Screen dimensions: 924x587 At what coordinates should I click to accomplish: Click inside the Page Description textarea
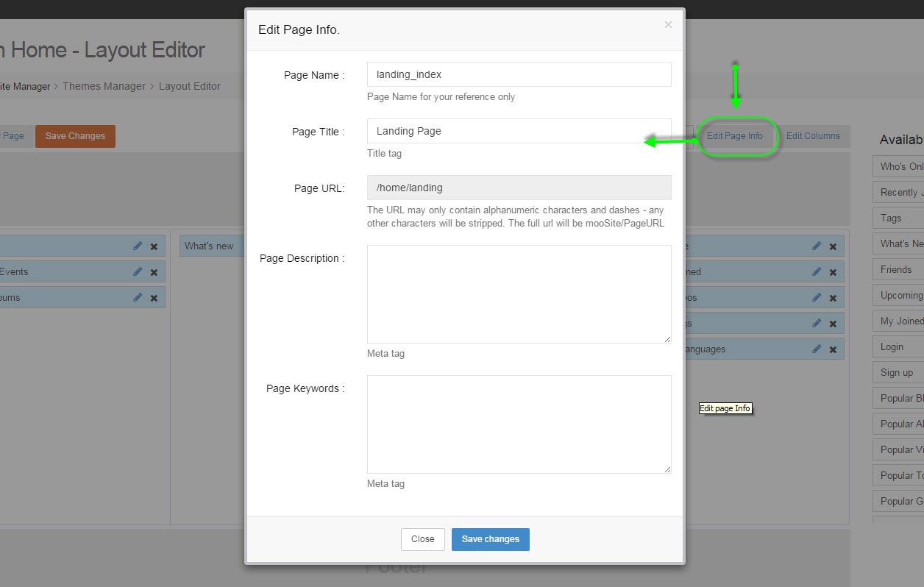click(519, 293)
